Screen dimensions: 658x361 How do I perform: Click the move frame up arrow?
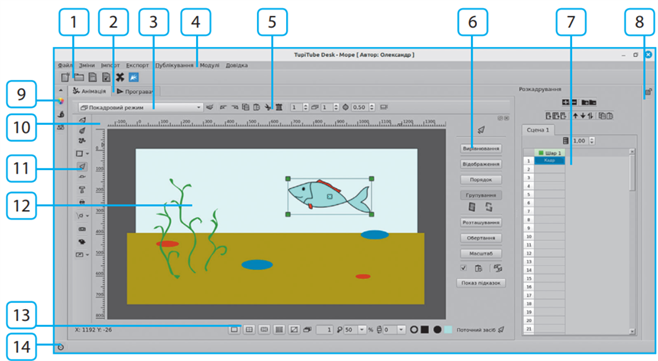pos(575,115)
